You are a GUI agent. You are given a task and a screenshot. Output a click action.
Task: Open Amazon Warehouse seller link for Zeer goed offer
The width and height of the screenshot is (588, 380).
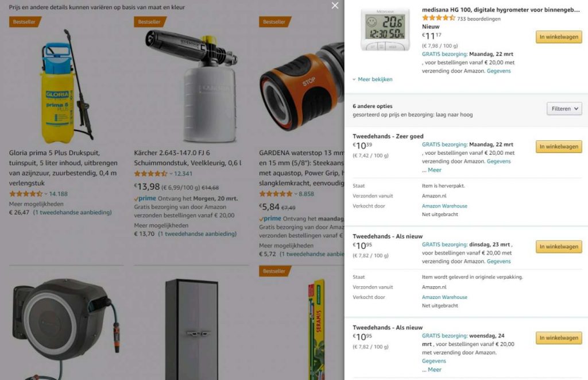(x=444, y=206)
